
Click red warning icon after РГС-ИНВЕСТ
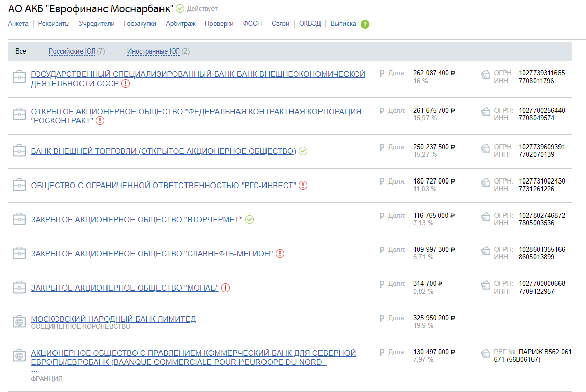[x=303, y=186]
